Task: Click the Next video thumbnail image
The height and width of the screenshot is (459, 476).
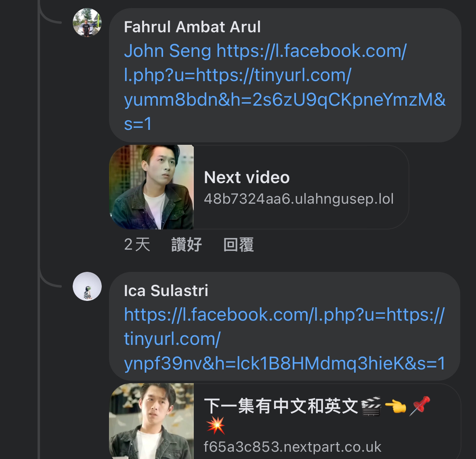Action: coord(151,187)
